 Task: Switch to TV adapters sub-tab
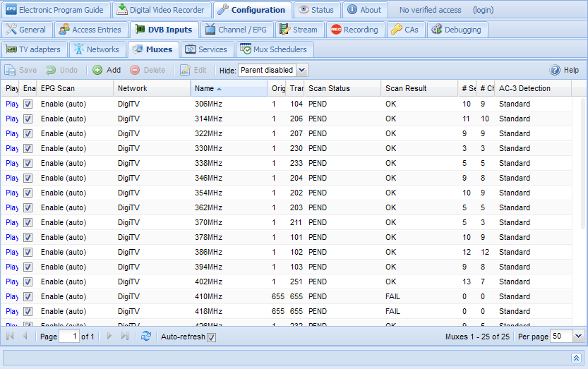click(34, 49)
